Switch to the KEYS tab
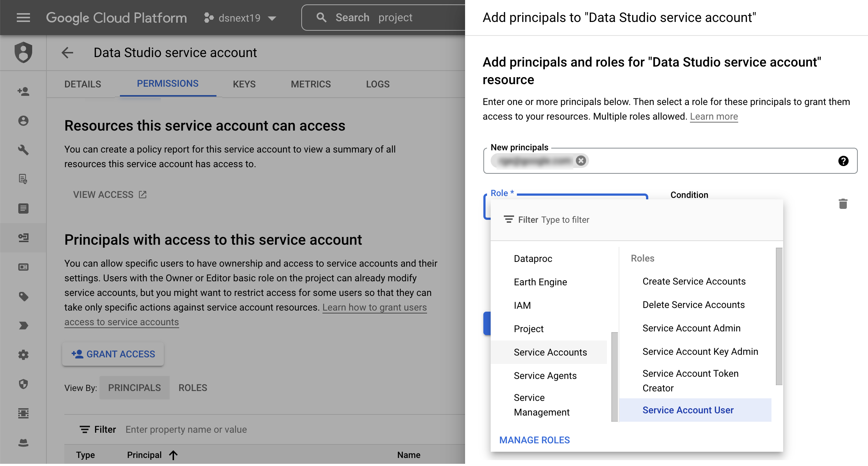The width and height of the screenshot is (868, 466). point(244,84)
